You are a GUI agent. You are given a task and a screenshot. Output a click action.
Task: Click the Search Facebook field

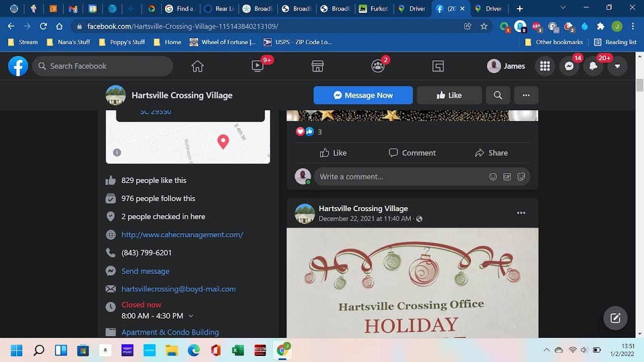pos(103,66)
